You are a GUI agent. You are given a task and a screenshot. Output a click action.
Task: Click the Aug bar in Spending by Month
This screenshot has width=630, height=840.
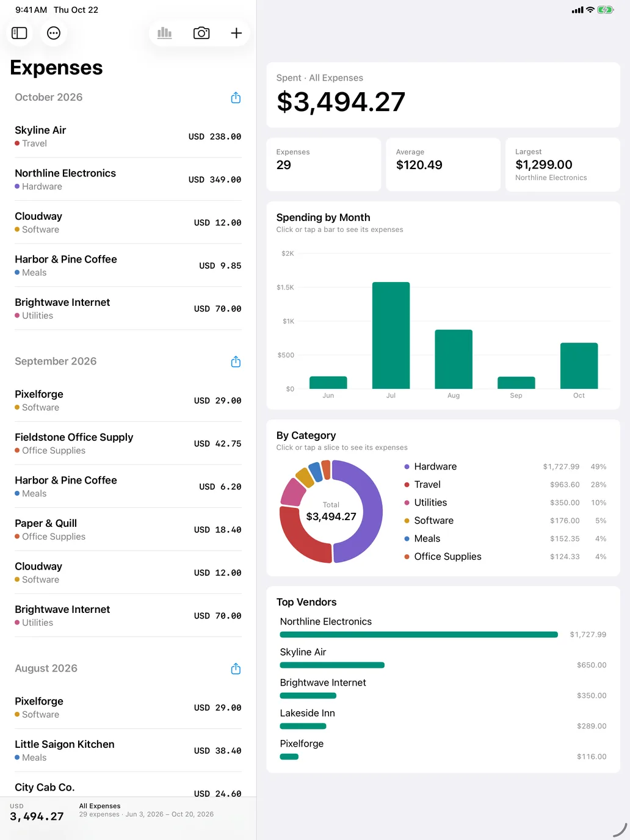tap(454, 359)
